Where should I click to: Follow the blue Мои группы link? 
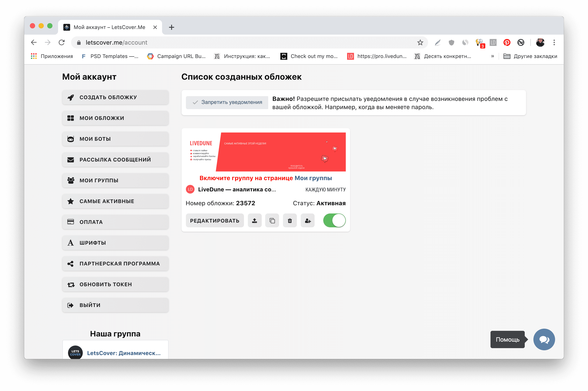313,178
